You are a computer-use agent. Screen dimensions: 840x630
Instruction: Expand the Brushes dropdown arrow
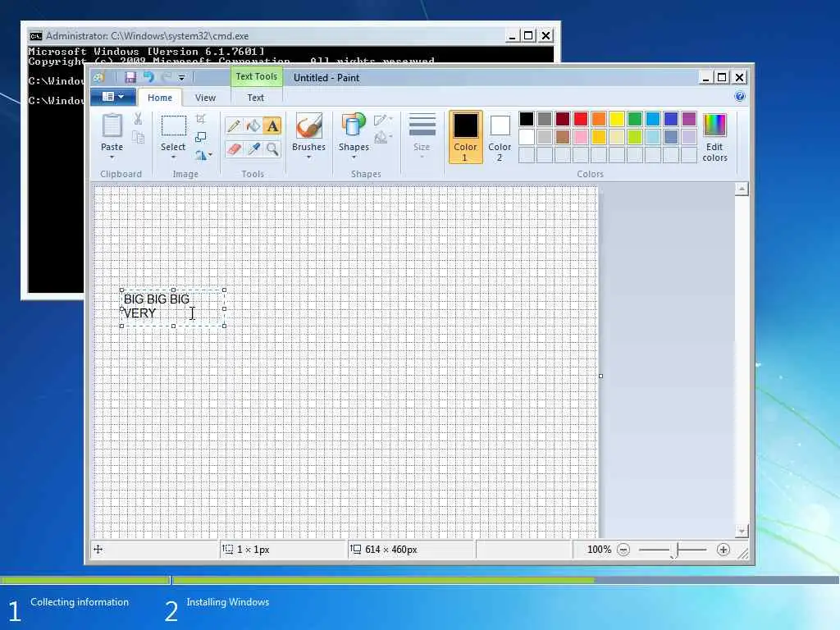click(x=308, y=157)
